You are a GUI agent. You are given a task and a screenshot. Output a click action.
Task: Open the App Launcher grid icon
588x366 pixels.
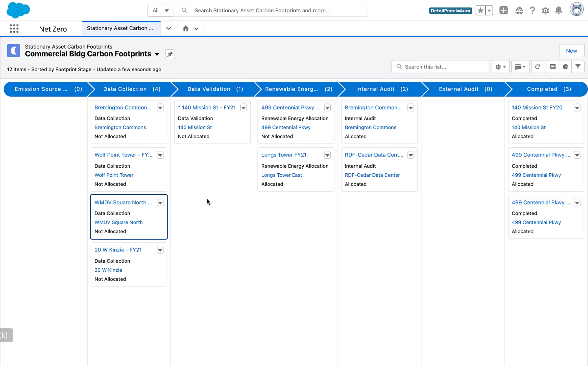(x=14, y=29)
